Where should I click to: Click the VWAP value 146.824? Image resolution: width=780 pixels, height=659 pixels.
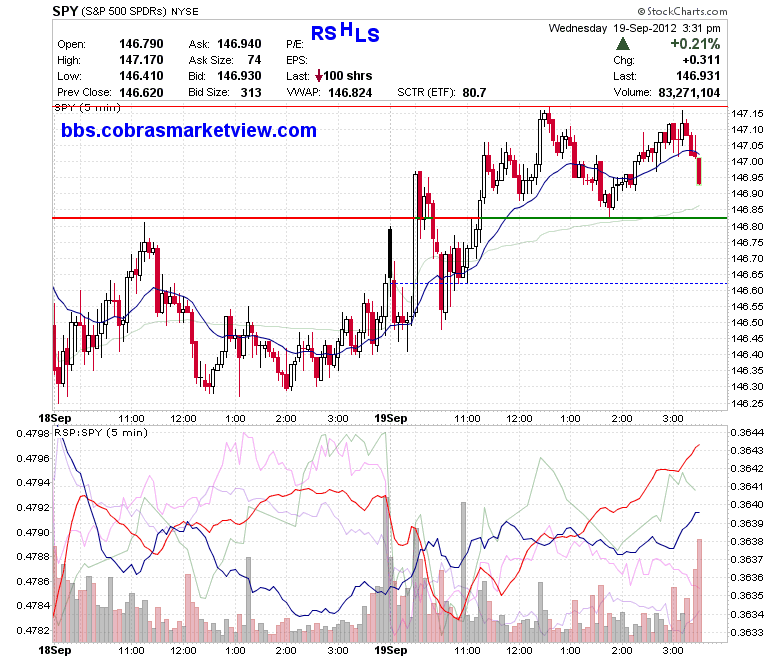click(x=350, y=93)
